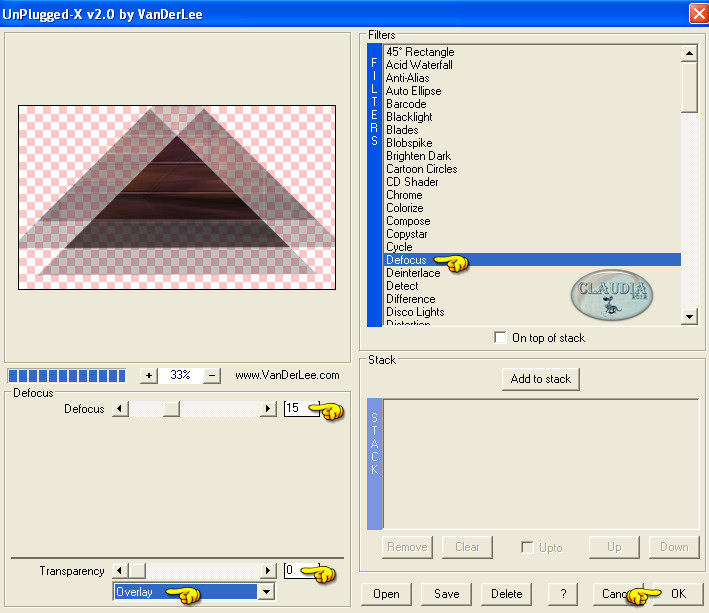Click the filter preview image
The height and width of the screenshot is (613, 709).
click(177, 197)
